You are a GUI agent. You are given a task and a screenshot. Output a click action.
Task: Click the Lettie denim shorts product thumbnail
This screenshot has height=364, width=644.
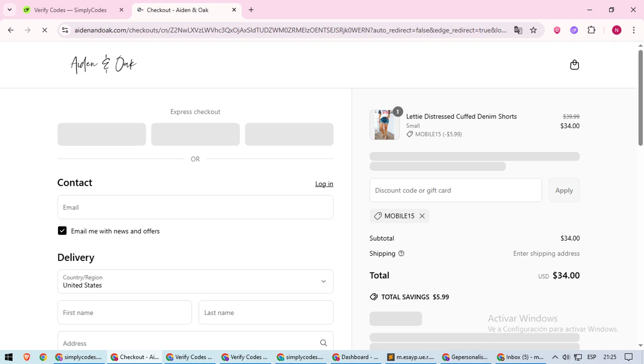[x=384, y=125]
